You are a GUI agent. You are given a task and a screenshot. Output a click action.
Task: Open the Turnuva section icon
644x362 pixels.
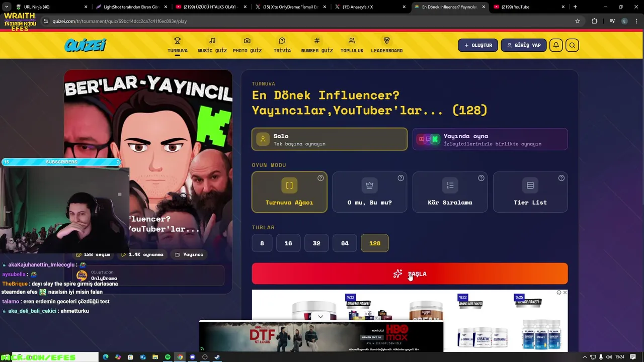178,41
